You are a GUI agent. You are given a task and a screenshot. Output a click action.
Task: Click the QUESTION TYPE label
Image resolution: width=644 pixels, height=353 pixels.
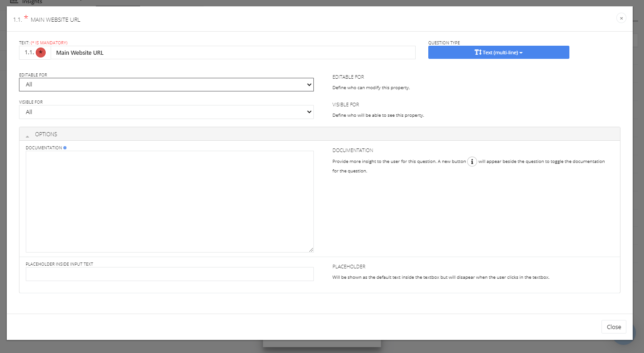(x=444, y=43)
